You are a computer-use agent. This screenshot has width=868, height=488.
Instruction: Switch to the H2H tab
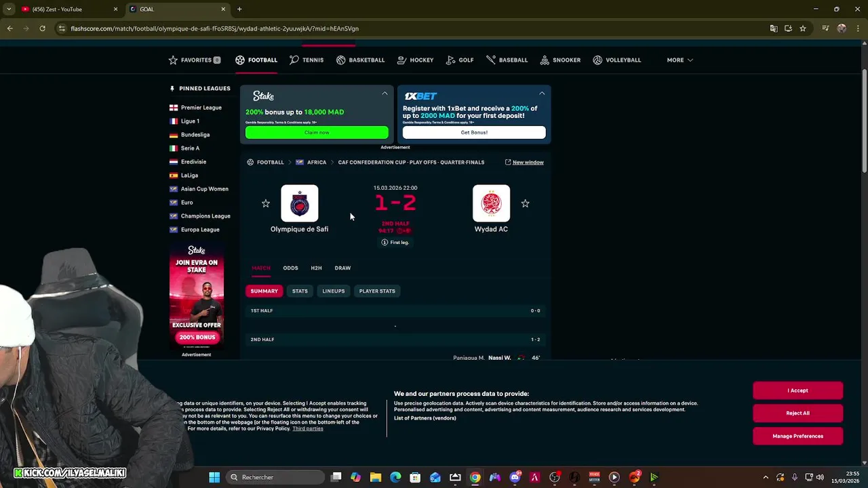[x=316, y=268]
